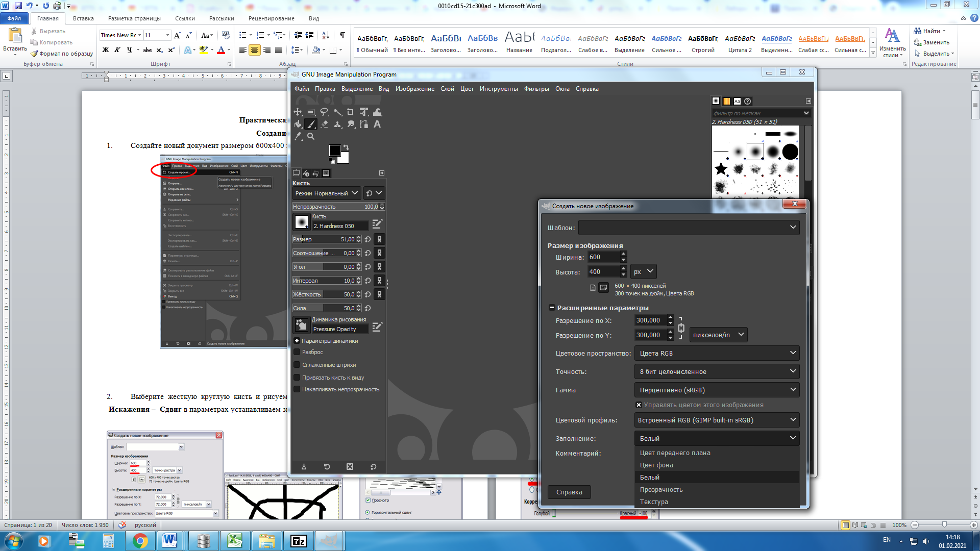This screenshot has width=980, height=551.
Task: Toggle Разброс (Scatter) checkbox
Action: point(297,352)
